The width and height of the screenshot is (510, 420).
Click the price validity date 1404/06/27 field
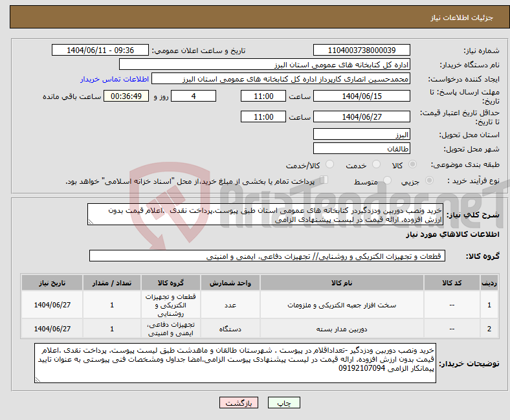coord(361,117)
